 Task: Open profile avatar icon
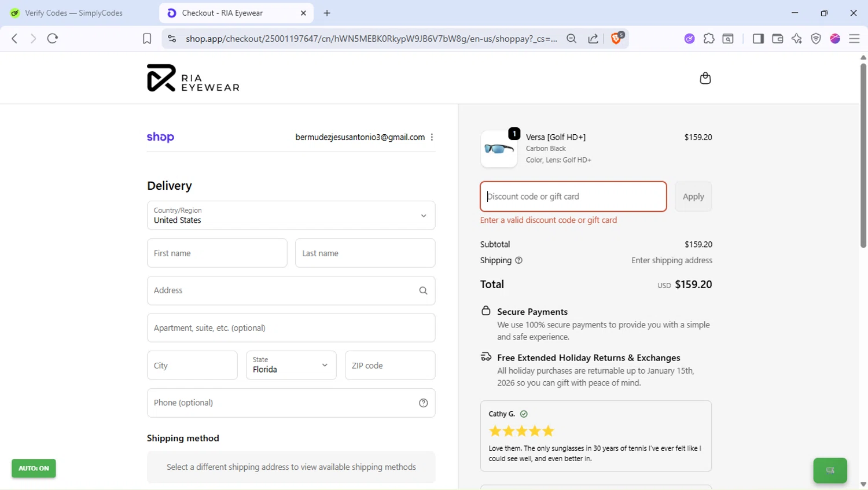point(835,39)
